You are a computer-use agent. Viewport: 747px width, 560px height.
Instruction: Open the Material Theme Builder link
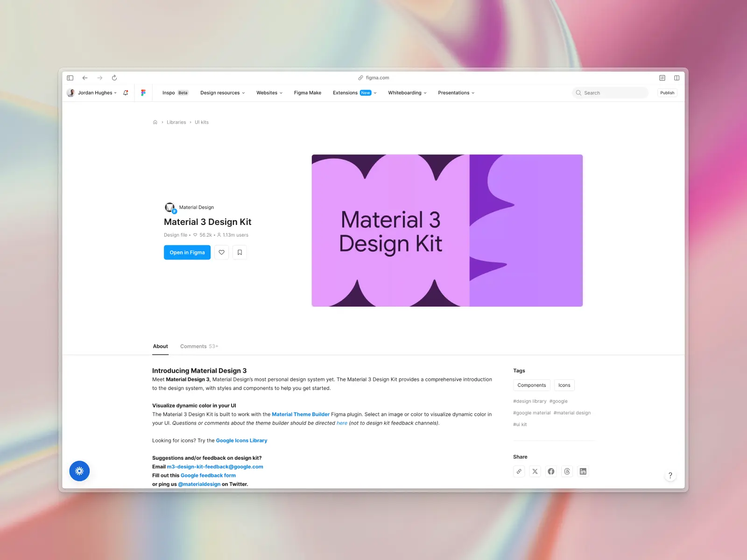click(301, 414)
